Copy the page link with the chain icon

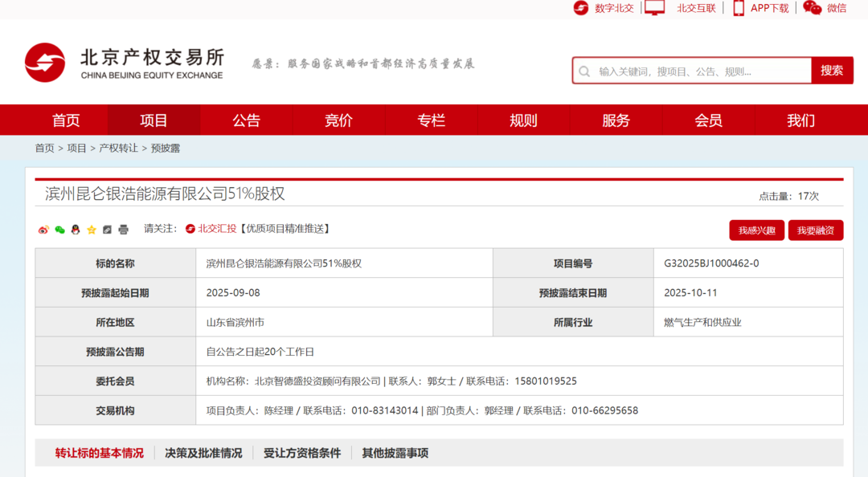[108, 230]
